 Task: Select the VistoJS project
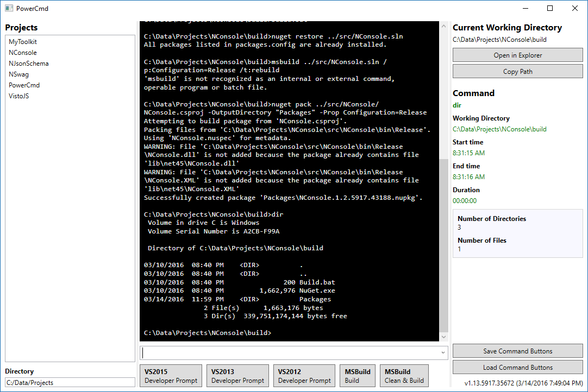[19, 96]
